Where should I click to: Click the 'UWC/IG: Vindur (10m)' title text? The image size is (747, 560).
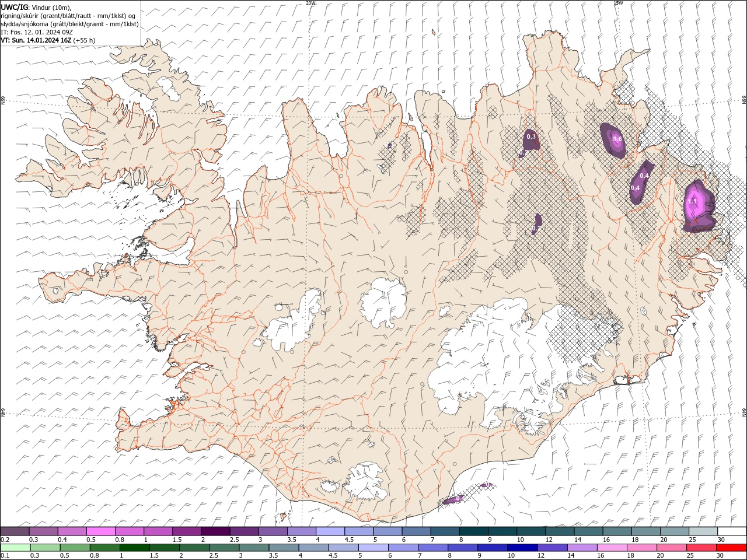tap(36, 7)
